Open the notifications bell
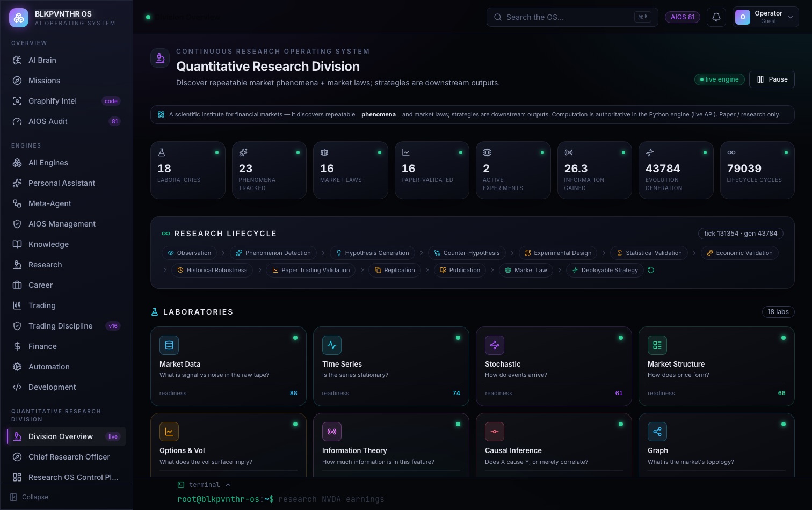Screen dimensions: 812x510 click(x=716, y=17)
